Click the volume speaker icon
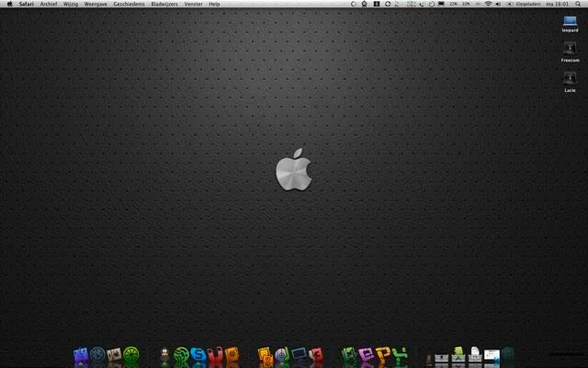Screen dimensions: 588x368 pyautogui.click(x=498, y=4)
